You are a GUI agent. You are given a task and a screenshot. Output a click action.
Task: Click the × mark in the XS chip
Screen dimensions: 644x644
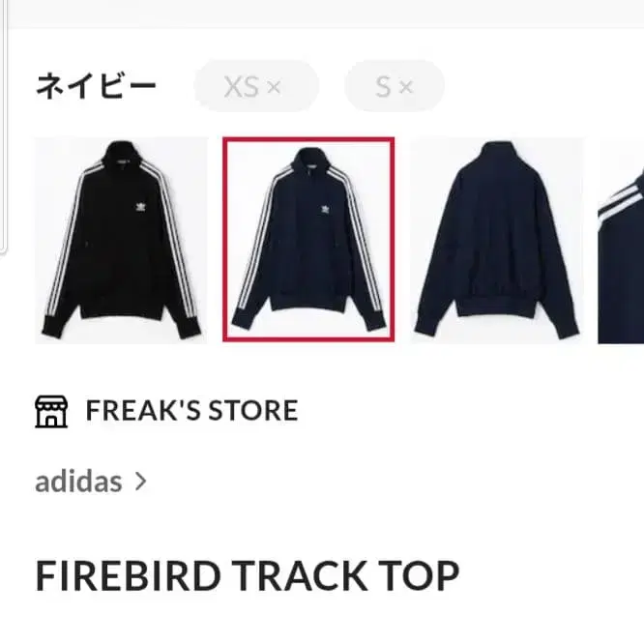pos(274,87)
